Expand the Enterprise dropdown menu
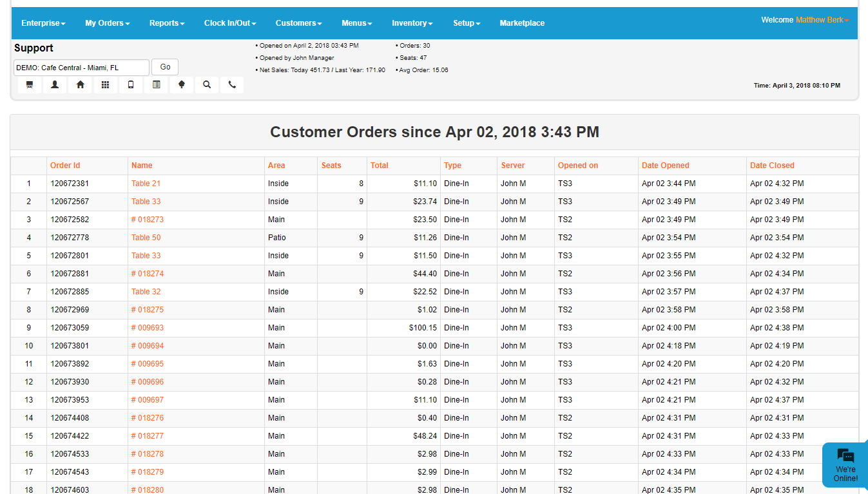 [x=43, y=23]
